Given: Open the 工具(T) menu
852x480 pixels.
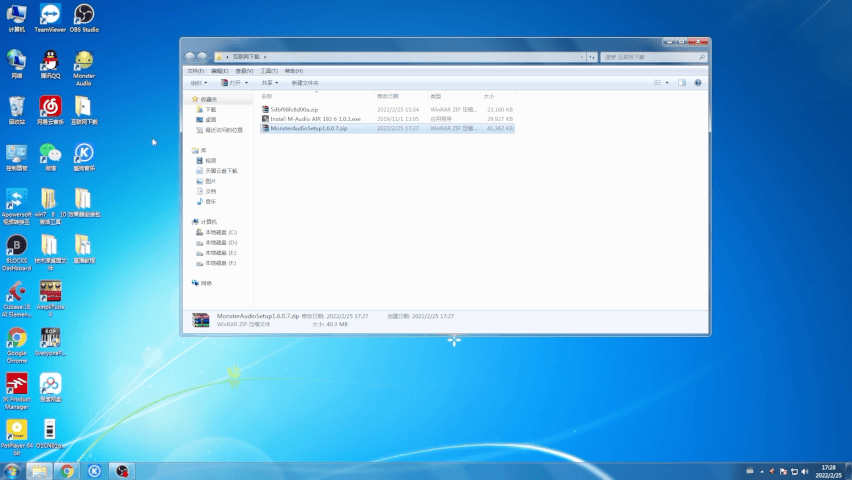Looking at the screenshot, I should pos(269,71).
